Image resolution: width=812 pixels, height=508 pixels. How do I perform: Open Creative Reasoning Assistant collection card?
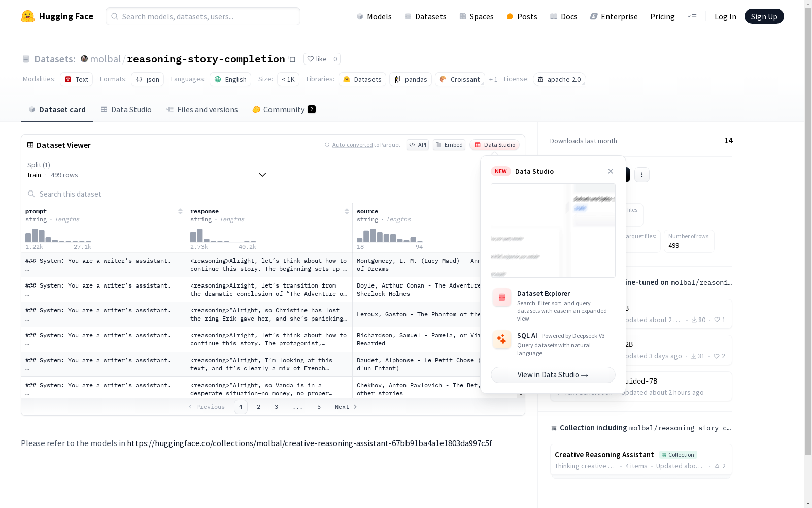tap(641, 460)
